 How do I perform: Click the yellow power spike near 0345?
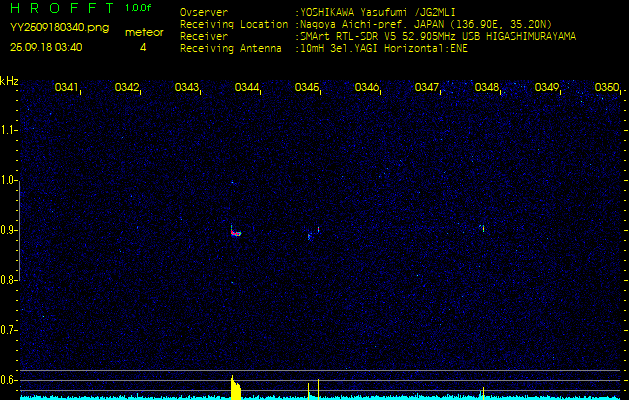(x=318, y=389)
